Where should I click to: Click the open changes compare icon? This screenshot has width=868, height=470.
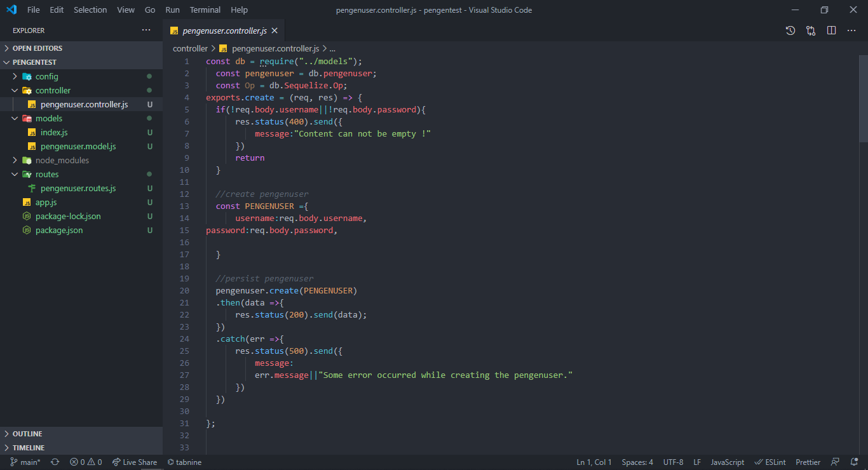point(811,30)
